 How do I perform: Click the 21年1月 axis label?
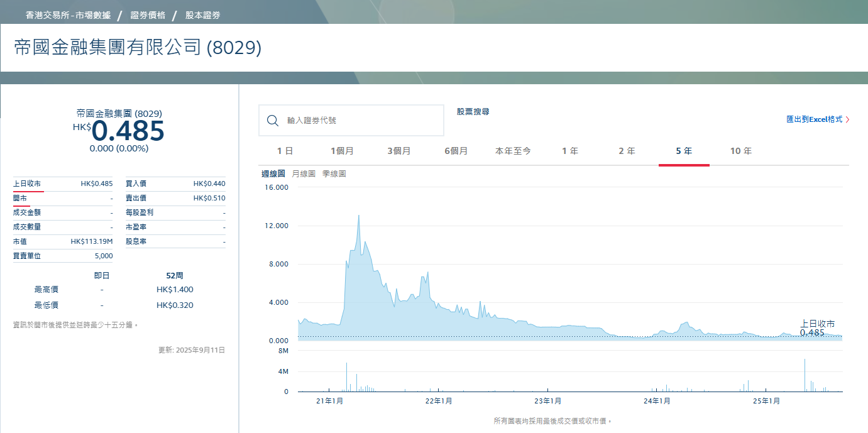click(329, 401)
